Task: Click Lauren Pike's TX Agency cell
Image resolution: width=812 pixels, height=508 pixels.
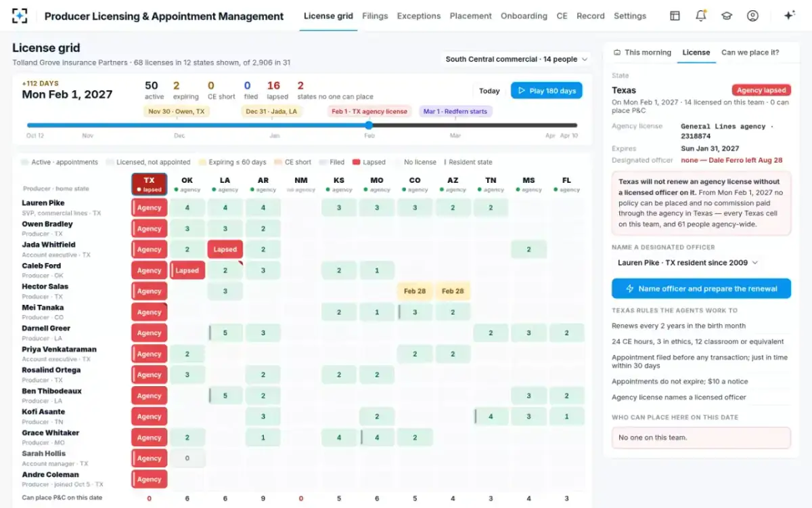Action: pyautogui.click(x=150, y=208)
